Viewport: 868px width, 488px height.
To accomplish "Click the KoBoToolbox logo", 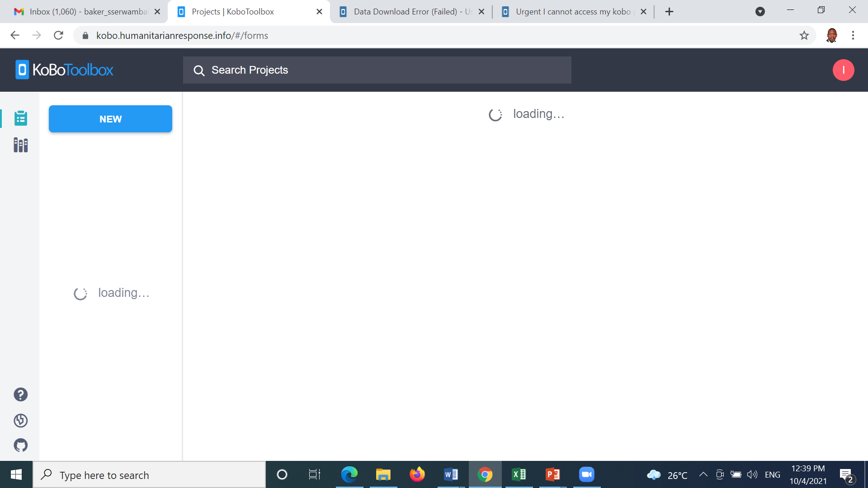I will point(64,70).
